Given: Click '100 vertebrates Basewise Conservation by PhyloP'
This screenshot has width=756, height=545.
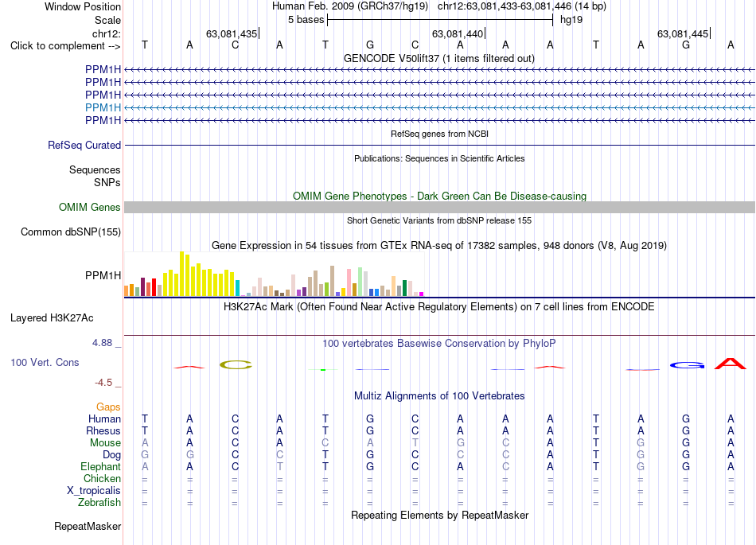Looking at the screenshot, I should coord(439,344).
